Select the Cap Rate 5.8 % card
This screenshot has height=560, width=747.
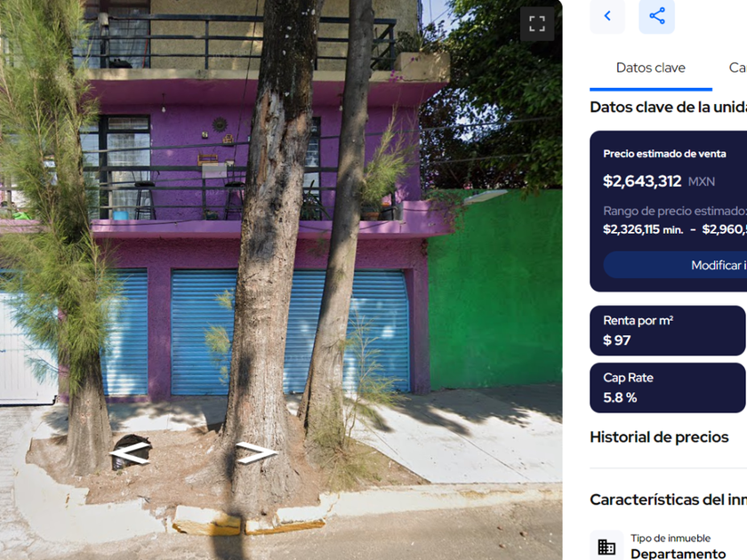[668, 388]
